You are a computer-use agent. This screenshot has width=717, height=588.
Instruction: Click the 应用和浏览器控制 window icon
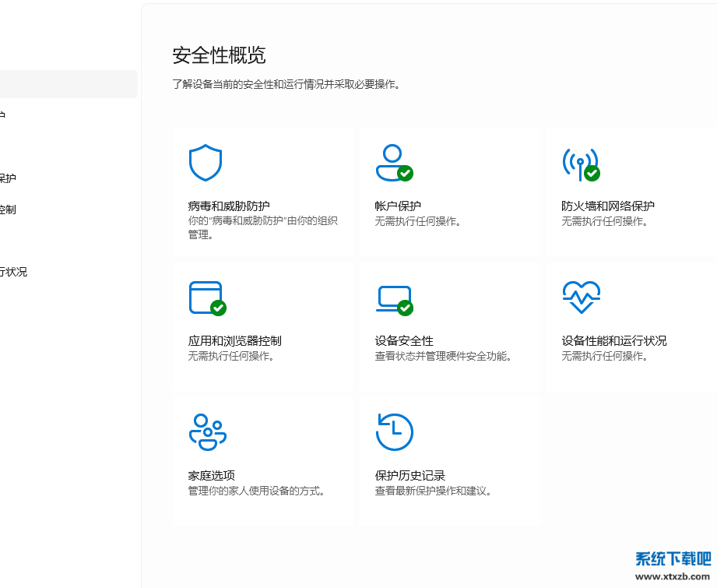click(x=205, y=298)
